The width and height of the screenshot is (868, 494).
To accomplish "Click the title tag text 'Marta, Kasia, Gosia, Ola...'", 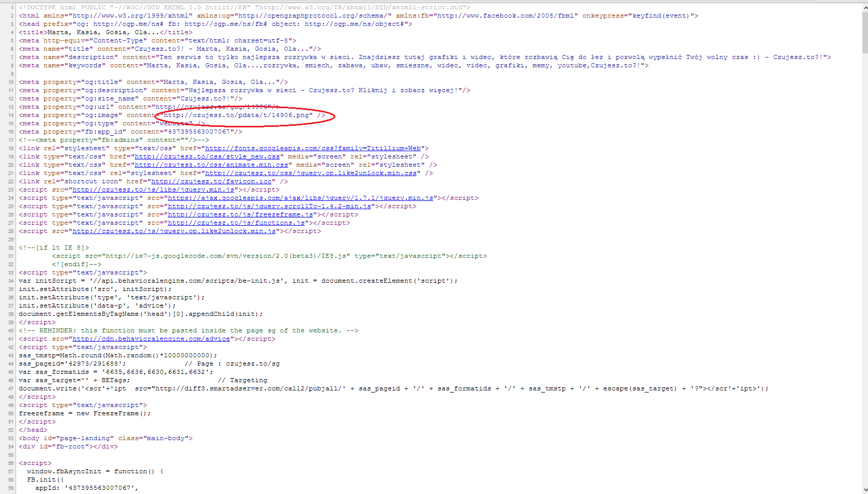I will tap(104, 32).
